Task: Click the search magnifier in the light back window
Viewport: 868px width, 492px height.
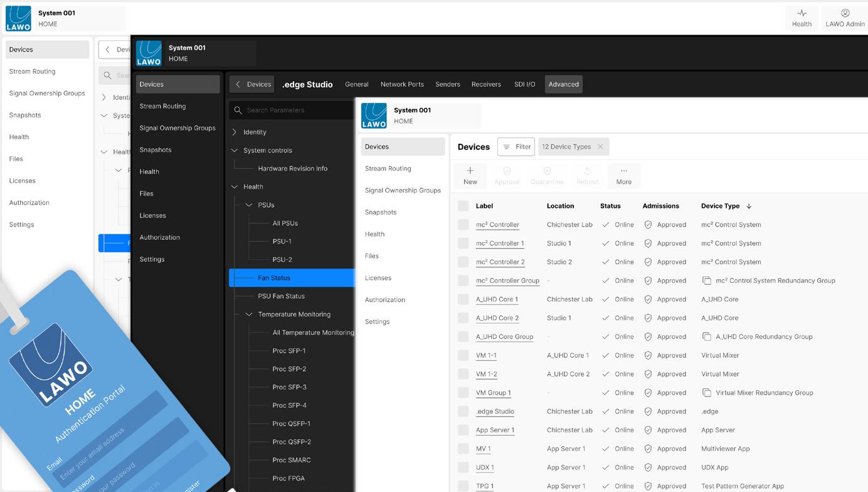Action: pyautogui.click(x=107, y=75)
